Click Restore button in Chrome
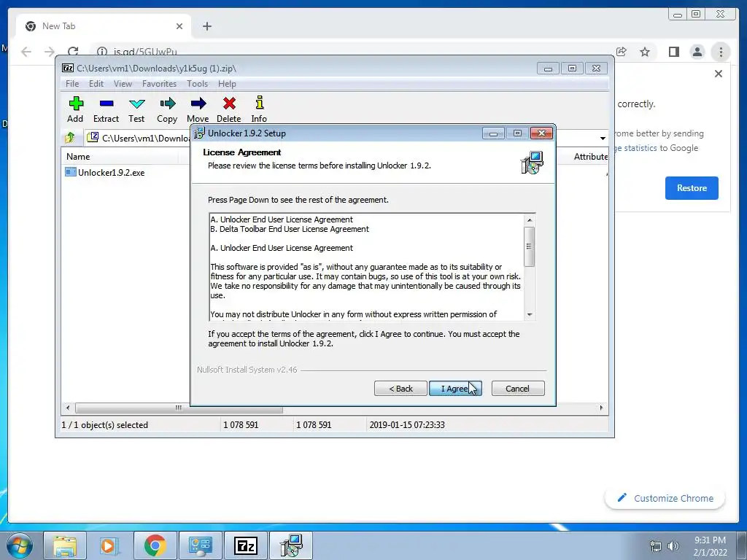This screenshot has width=747, height=560. [x=692, y=188]
